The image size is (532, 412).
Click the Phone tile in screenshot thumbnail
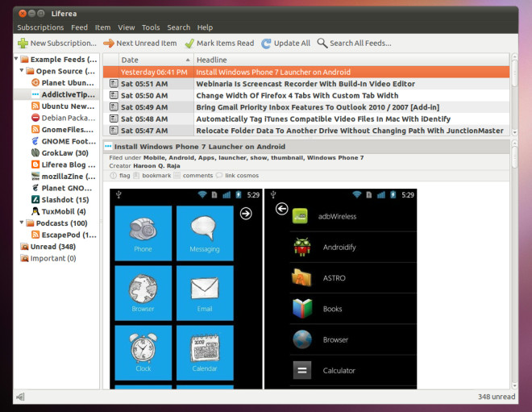(x=143, y=233)
